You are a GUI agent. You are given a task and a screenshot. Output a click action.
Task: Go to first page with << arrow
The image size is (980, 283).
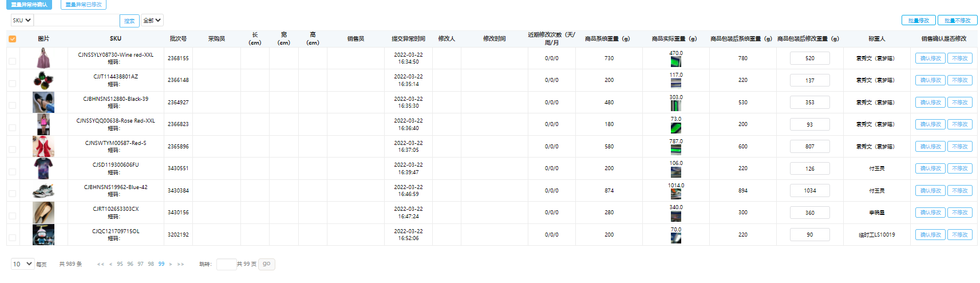101,264
